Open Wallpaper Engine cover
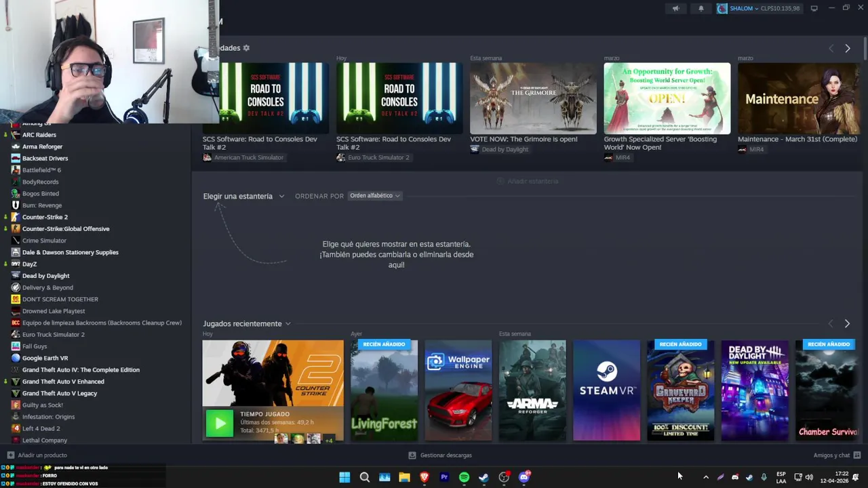The height and width of the screenshot is (488, 868). [x=458, y=390]
